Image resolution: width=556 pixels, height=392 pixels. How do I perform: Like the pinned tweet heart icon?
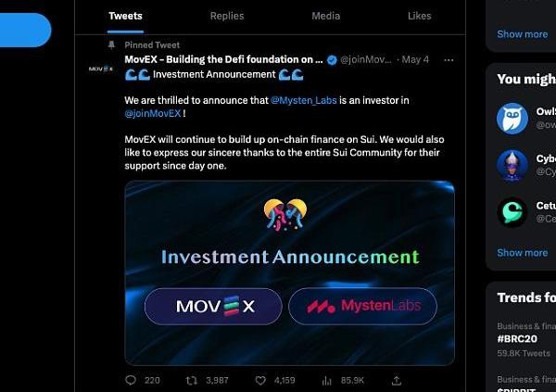(260, 381)
